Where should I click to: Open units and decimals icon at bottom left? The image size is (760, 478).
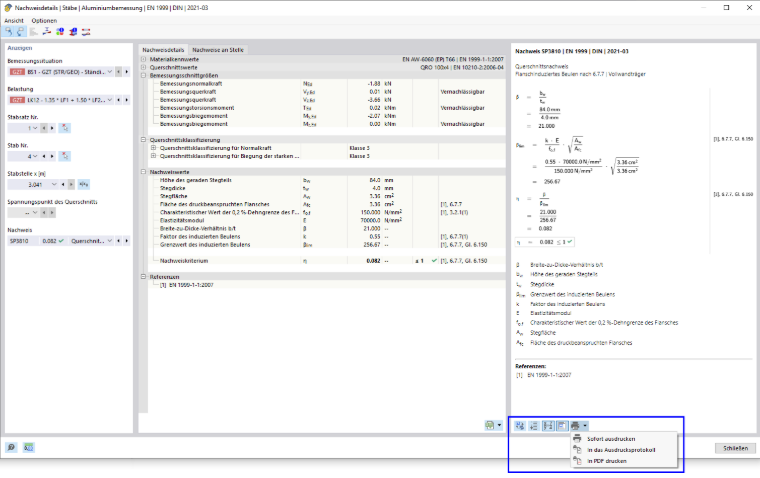(x=29, y=447)
